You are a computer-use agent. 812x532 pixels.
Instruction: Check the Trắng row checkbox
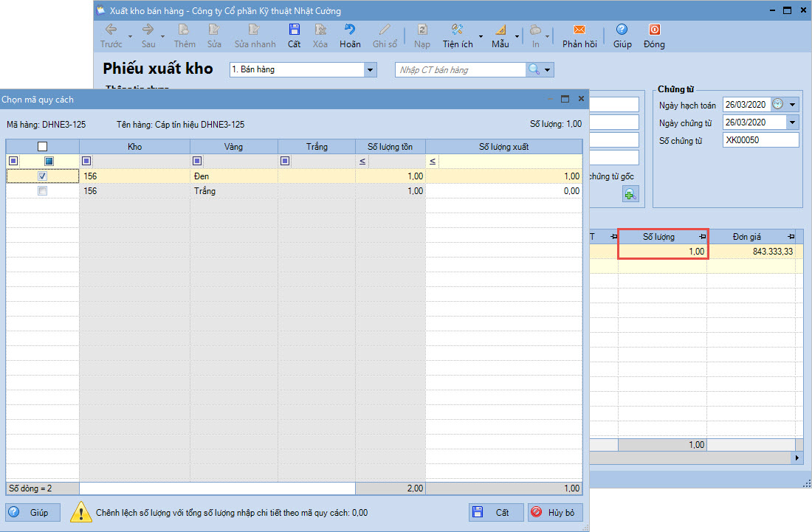[43, 191]
